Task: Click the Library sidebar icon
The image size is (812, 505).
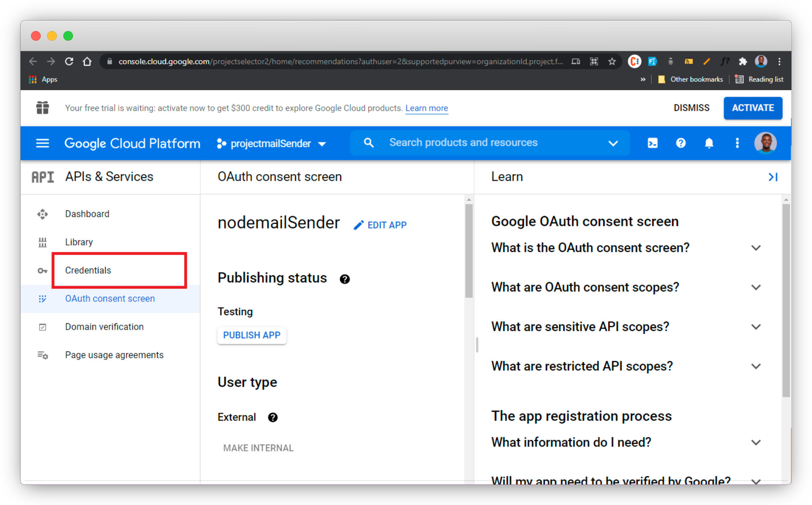Action: click(x=42, y=242)
